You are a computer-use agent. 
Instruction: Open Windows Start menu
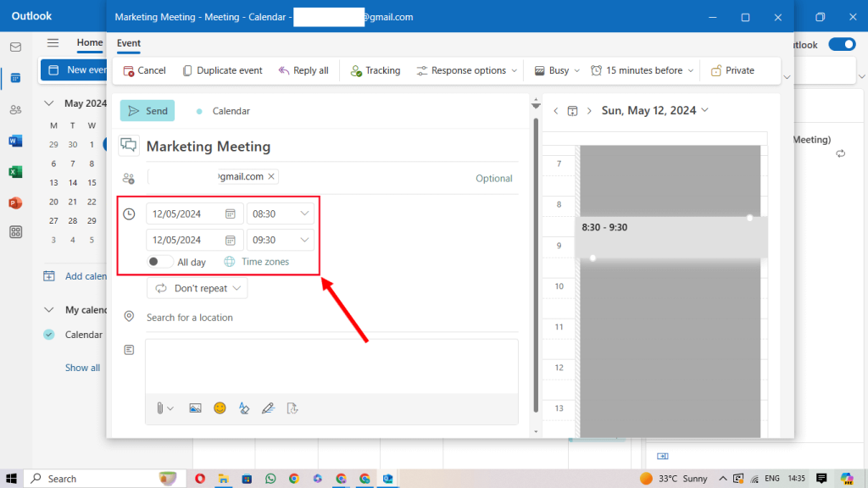tap(11, 479)
